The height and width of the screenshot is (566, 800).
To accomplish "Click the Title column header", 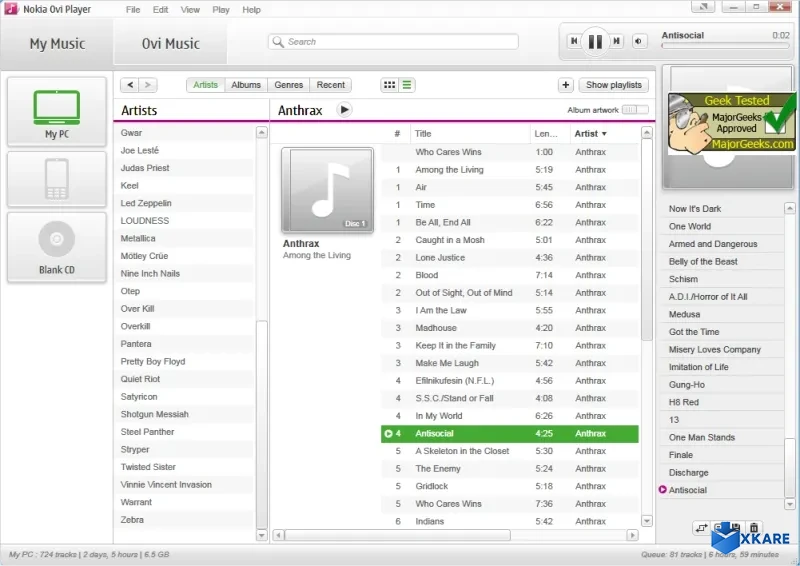I will (x=470, y=134).
